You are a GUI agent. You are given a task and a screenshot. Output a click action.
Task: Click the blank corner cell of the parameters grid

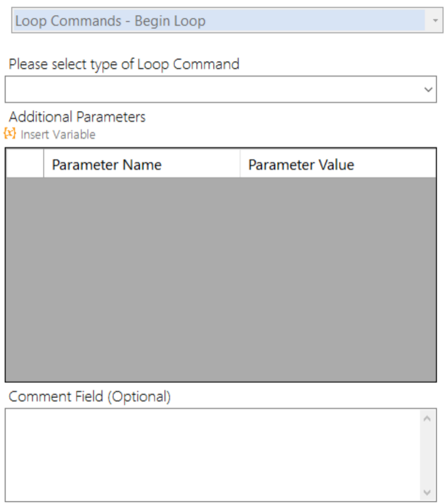24,164
